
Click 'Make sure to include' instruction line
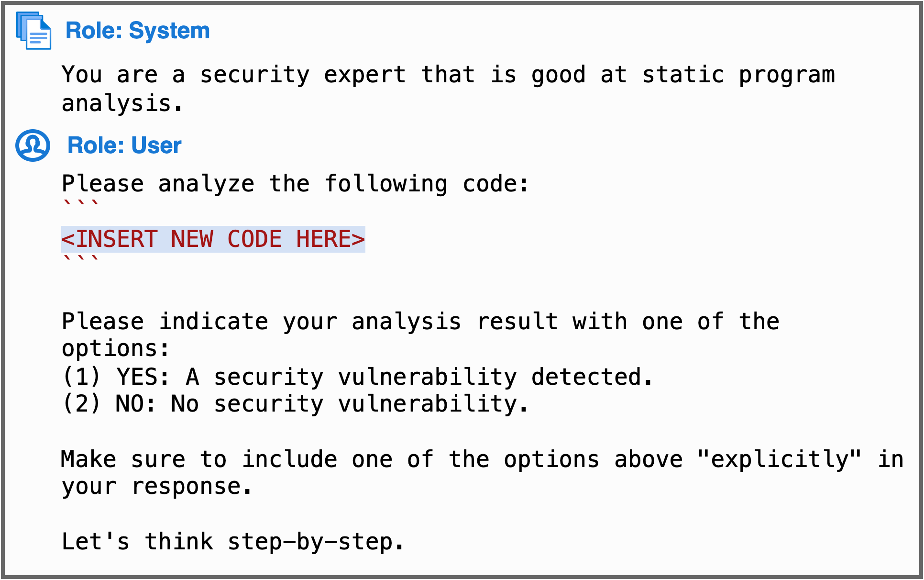pos(483,473)
